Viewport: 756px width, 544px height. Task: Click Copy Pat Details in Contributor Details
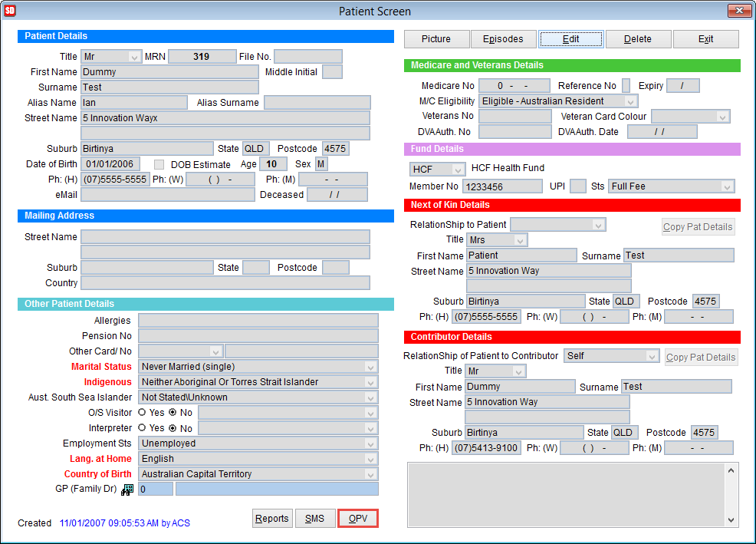coord(701,358)
